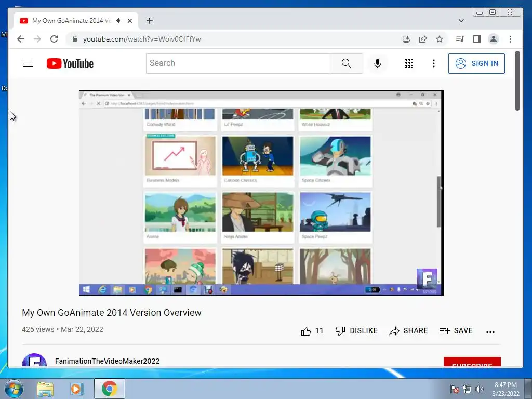Screen dimensions: 532x399
Task: Share this page from address bar
Action: pos(423,39)
